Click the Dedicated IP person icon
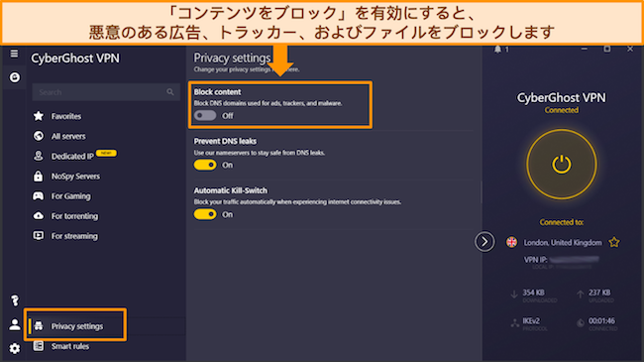 pos(39,156)
